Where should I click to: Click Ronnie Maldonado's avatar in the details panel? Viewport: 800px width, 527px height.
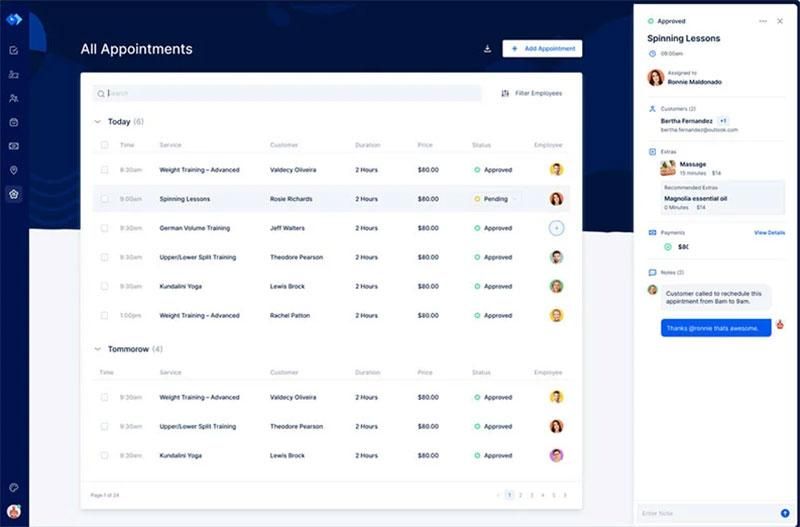click(x=656, y=78)
